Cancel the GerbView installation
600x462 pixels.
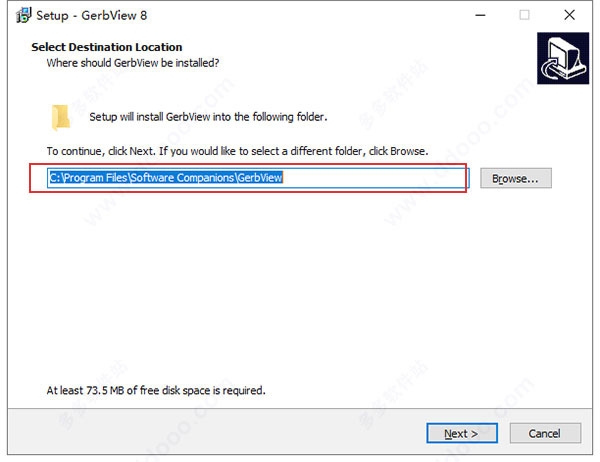pyautogui.click(x=545, y=433)
